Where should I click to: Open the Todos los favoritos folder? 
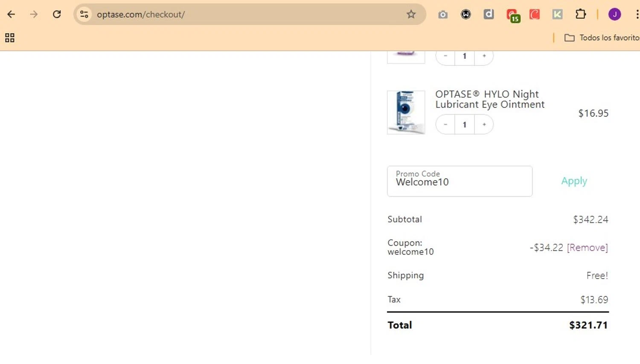click(x=602, y=38)
